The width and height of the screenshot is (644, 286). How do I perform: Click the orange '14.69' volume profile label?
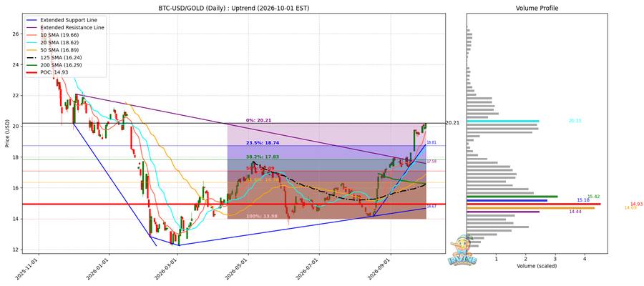pos(631,208)
